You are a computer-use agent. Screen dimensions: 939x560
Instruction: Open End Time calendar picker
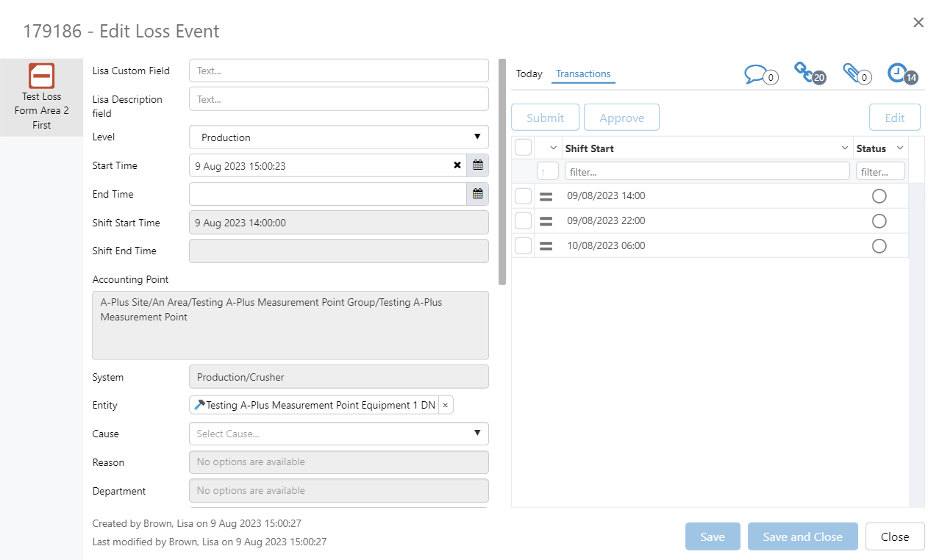(477, 194)
